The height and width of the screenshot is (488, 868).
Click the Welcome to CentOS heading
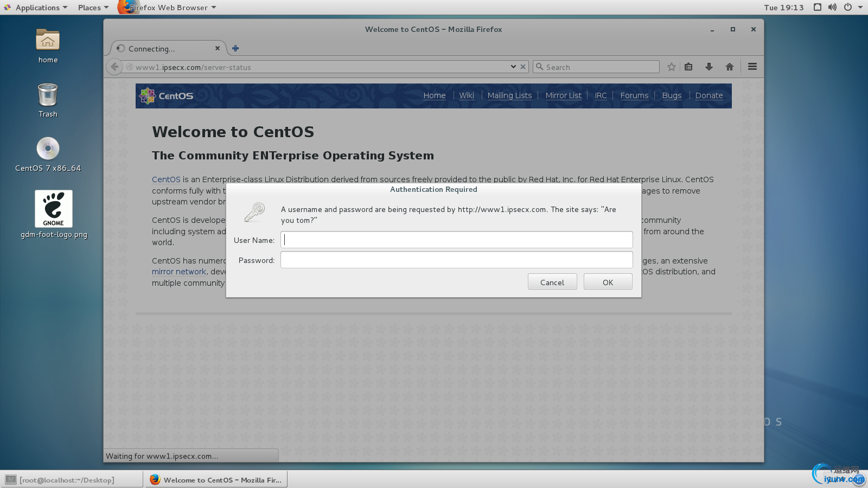(233, 132)
